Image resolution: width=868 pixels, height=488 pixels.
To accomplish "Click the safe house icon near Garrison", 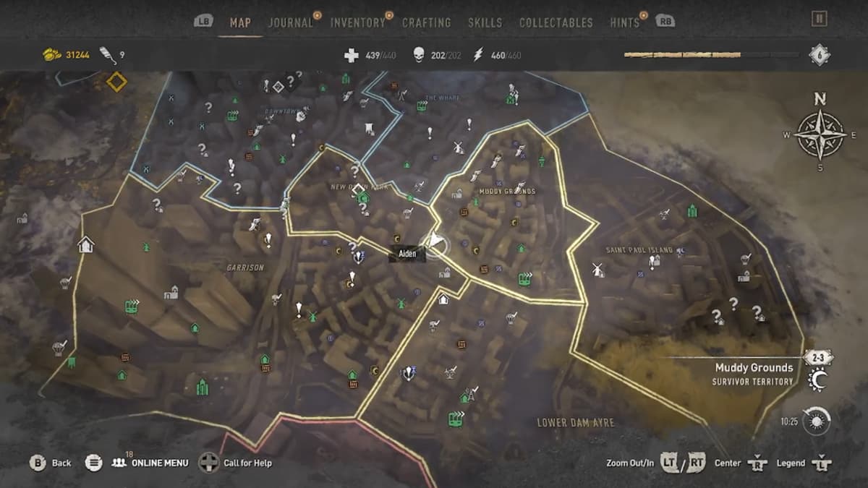I will coord(86,244).
